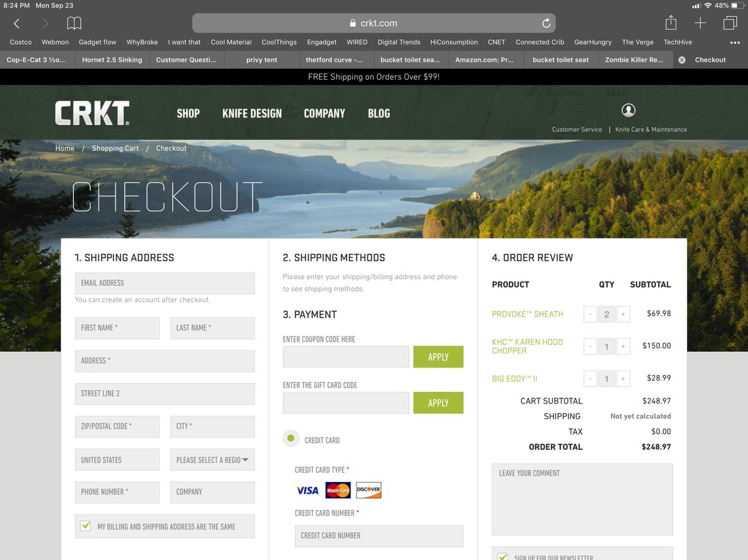Open the United States country selector
This screenshot has height=560, width=748.
[117, 460]
